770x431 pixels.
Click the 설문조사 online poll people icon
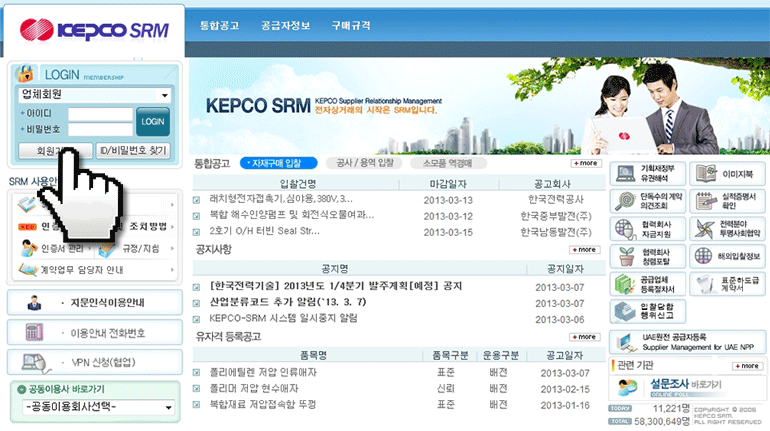coord(627,387)
